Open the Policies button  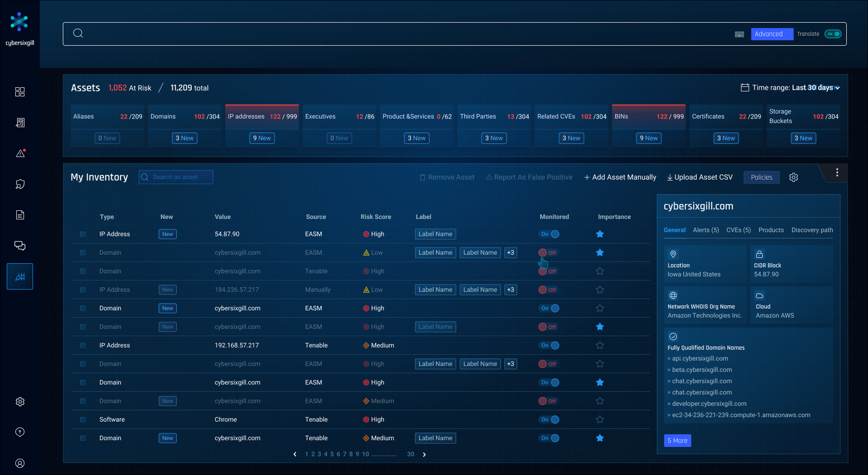click(761, 177)
